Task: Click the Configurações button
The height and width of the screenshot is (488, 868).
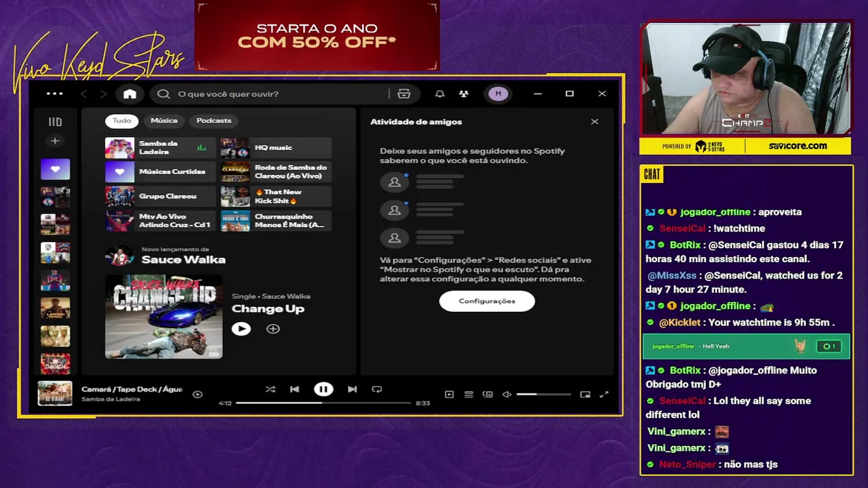Action: (x=487, y=301)
